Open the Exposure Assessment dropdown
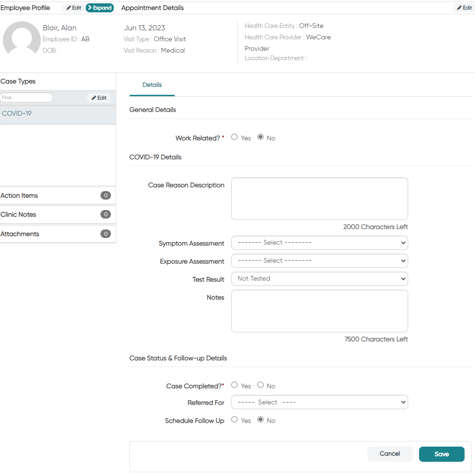 click(x=320, y=261)
